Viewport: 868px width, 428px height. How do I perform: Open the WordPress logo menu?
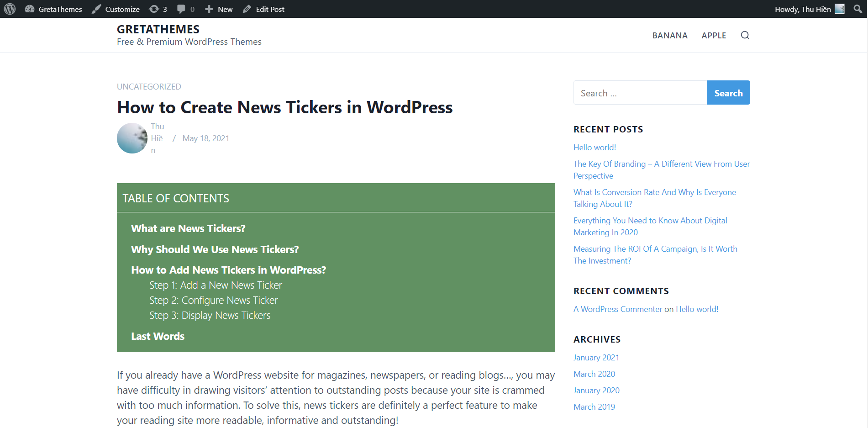click(x=10, y=9)
